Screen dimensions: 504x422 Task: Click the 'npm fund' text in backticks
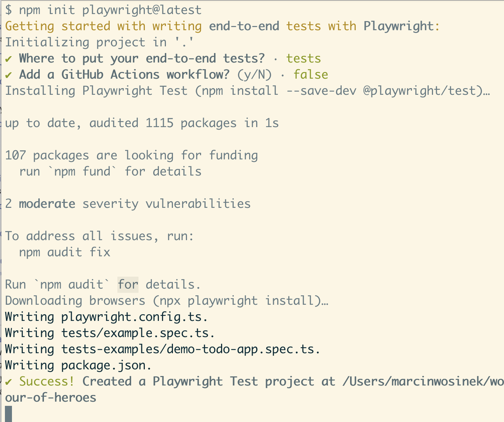(82, 171)
